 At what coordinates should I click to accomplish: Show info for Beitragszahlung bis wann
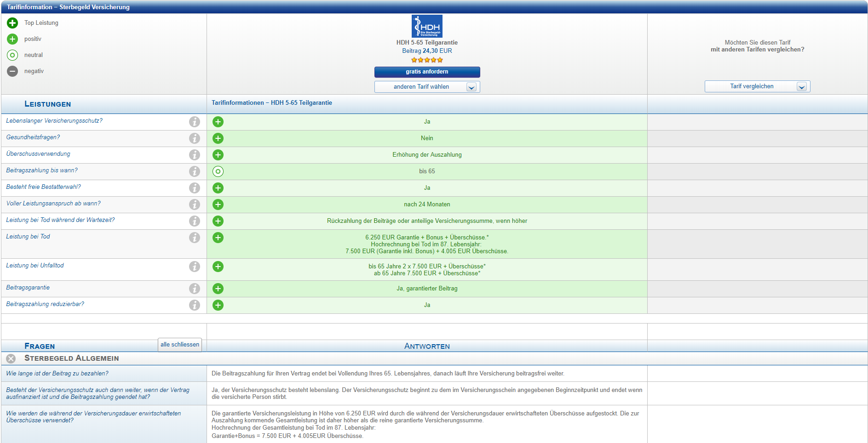pyautogui.click(x=195, y=171)
